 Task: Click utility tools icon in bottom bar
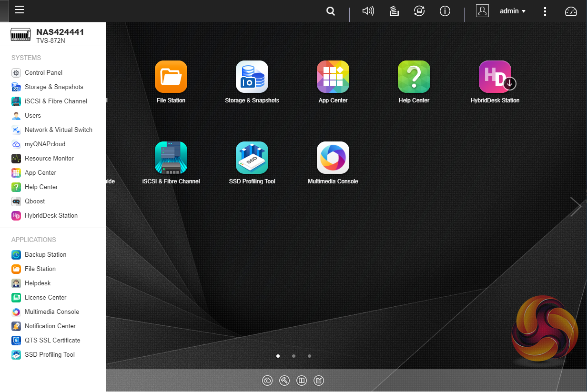(284, 381)
